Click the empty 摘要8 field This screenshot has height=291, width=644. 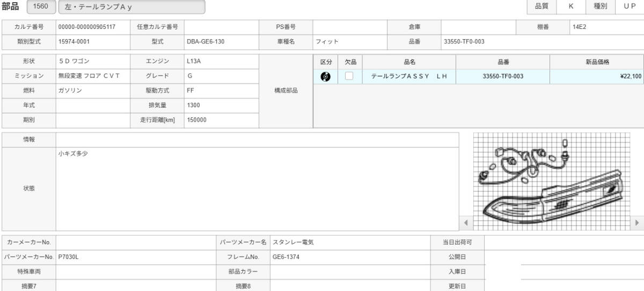point(350,286)
